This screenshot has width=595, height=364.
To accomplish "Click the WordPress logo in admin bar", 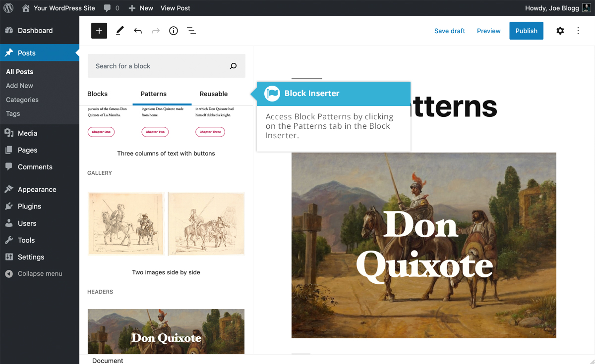I will tap(8, 8).
